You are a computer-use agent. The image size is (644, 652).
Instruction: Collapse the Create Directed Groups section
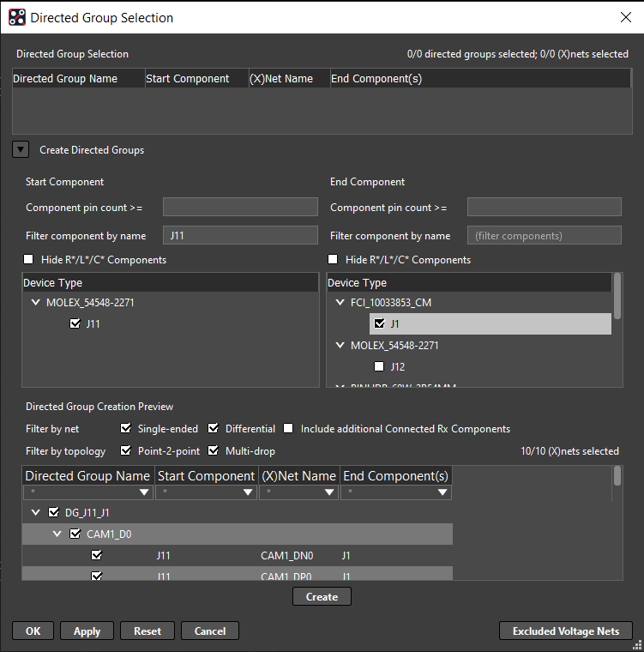pos(19,149)
